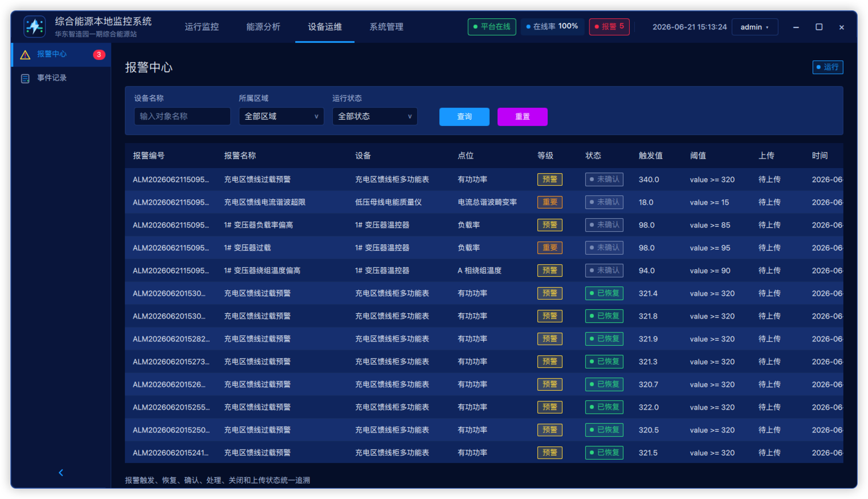
Task: Expand the 全部状态 dropdown
Action: click(375, 116)
